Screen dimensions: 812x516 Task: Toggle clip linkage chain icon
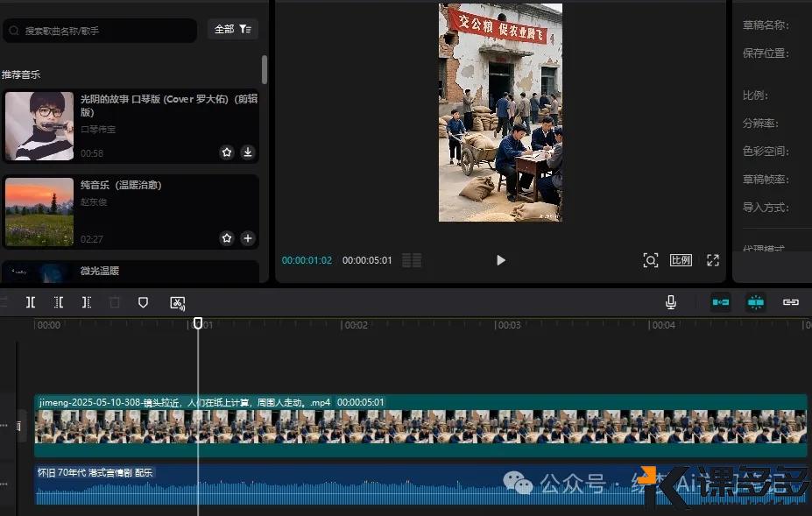coord(791,302)
